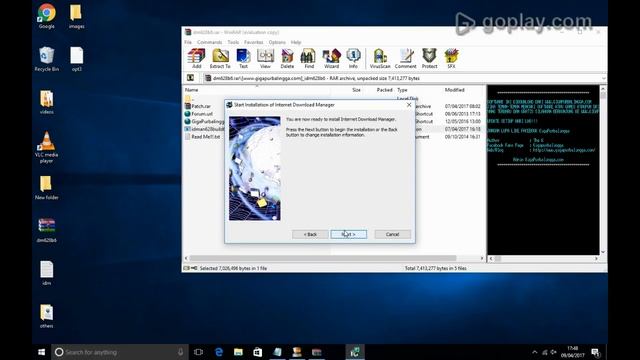Select the New folder desktop icon
The image size is (640, 360).
tap(47, 188)
